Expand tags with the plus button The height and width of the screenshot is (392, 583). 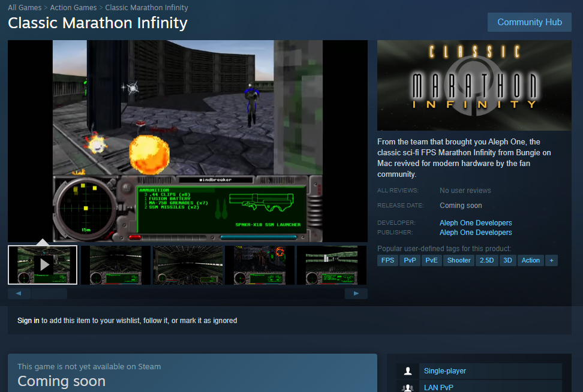click(x=551, y=261)
